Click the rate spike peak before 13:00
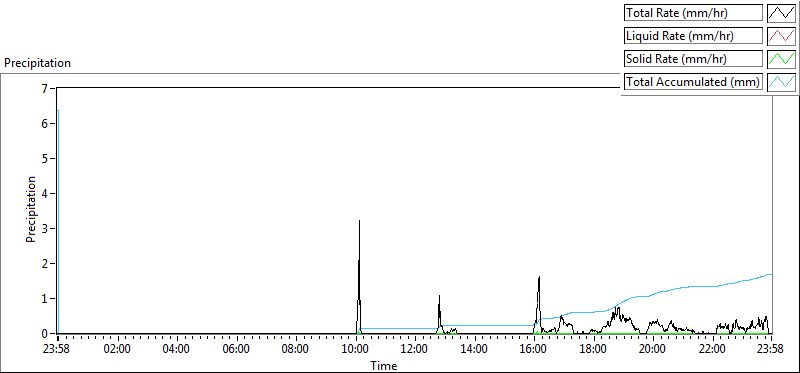Image resolution: width=800 pixels, height=373 pixels. [x=439, y=296]
